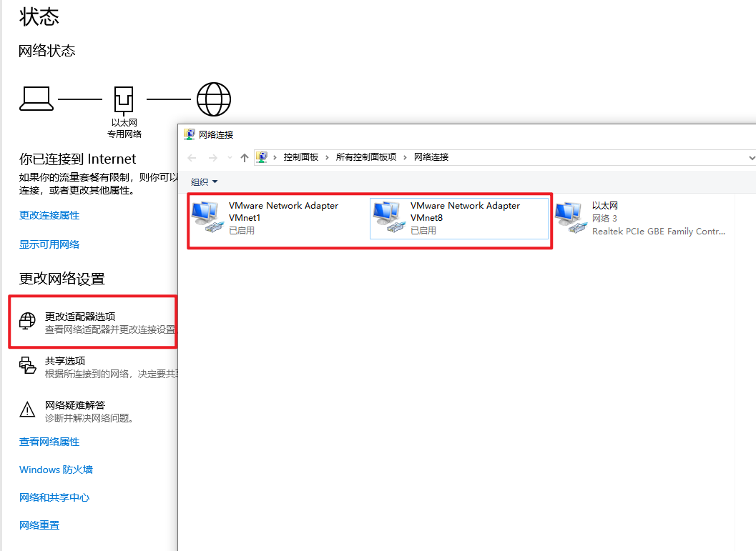Screen dimensions: 756x551
Task: Click VMnet1 已启用 status text
Action: [242, 231]
